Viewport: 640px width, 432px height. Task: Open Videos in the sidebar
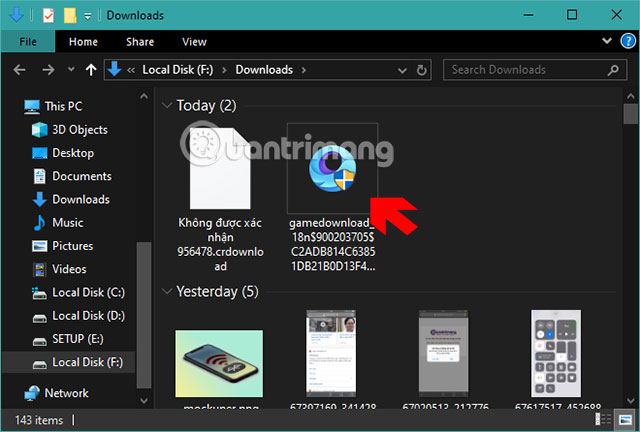coord(59,269)
